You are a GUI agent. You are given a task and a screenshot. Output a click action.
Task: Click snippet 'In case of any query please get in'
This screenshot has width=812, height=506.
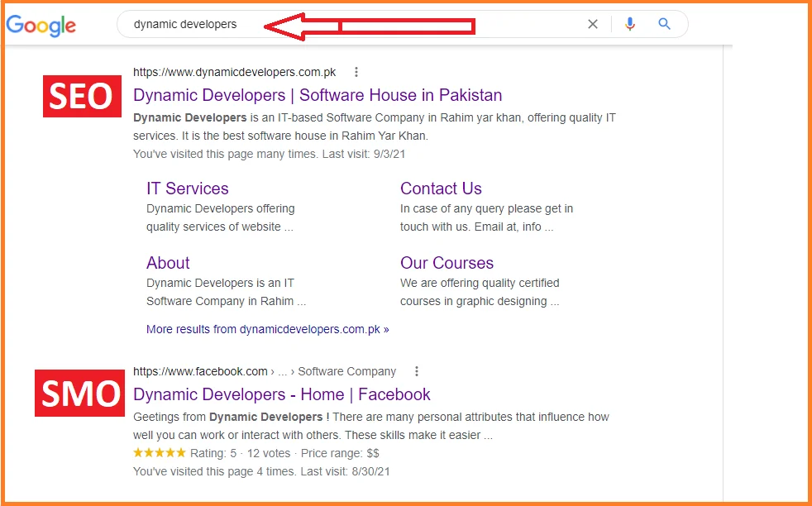[x=487, y=208]
